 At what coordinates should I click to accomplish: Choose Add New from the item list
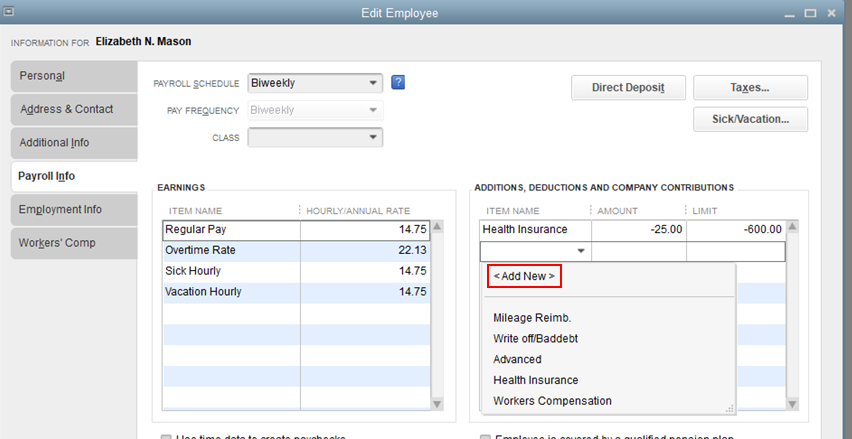(x=524, y=276)
